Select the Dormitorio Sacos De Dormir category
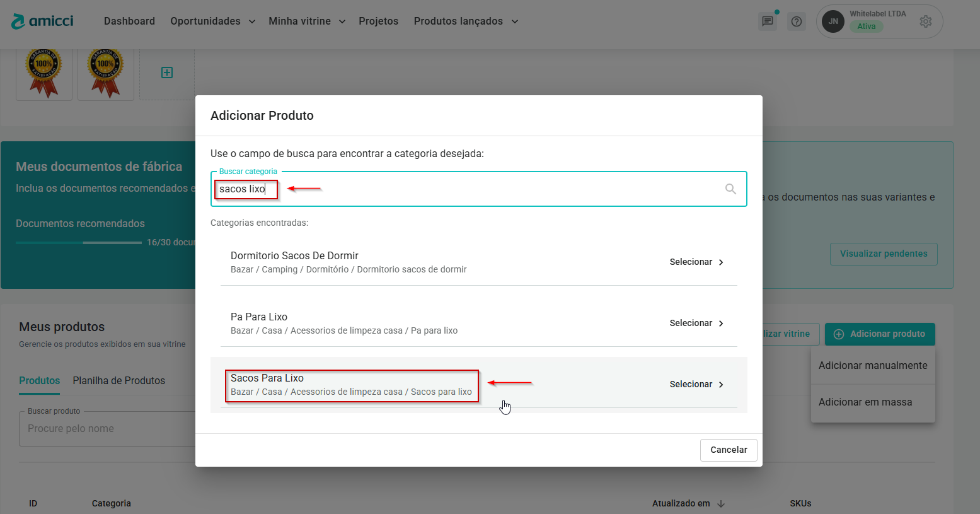The image size is (980, 514). tap(696, 262)
